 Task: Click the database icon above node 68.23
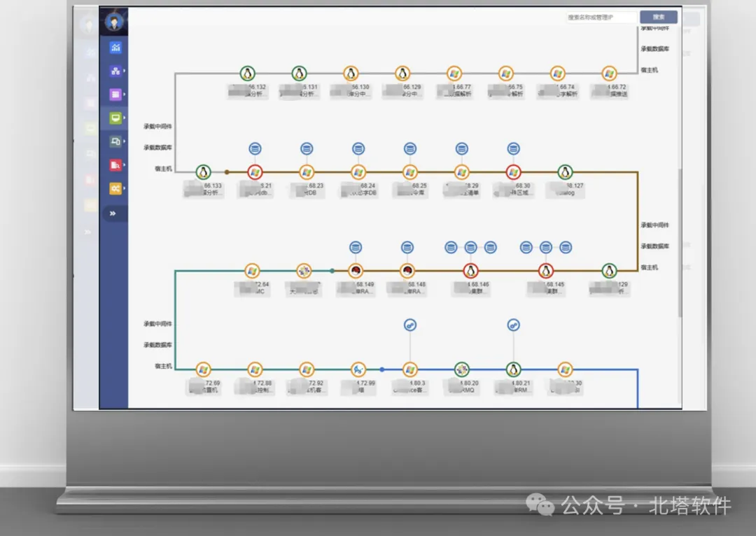tap(307, 148)
